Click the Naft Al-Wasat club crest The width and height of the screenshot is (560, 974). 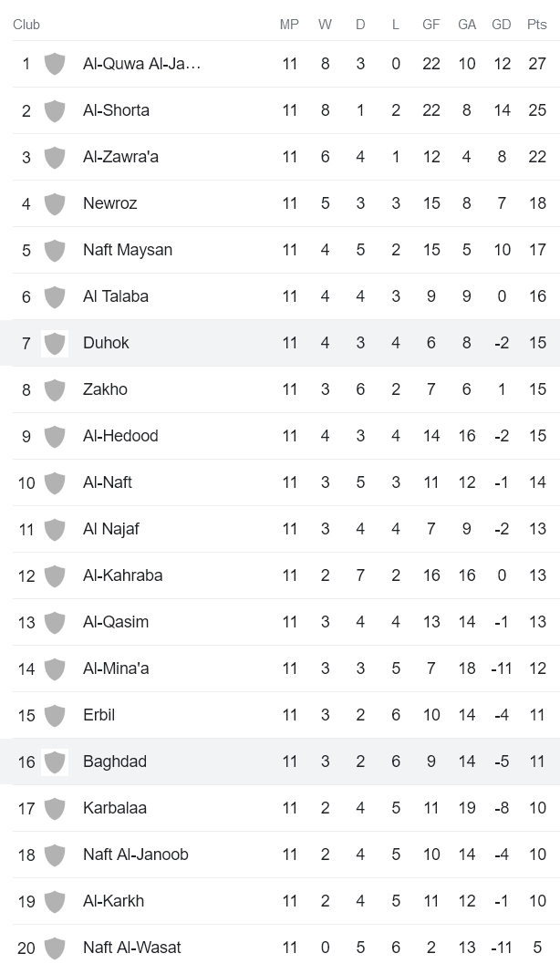tap(55, 948)
